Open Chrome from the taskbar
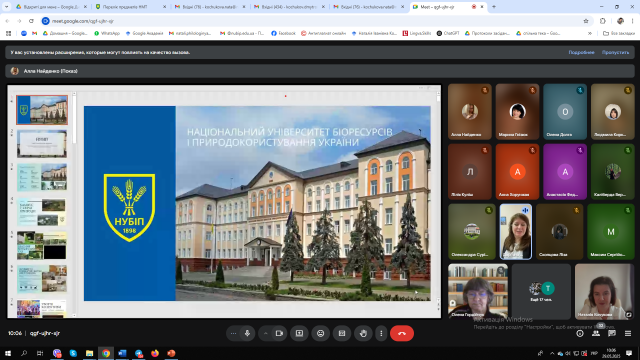Screen dimensions: 640x360 (106, 353)
